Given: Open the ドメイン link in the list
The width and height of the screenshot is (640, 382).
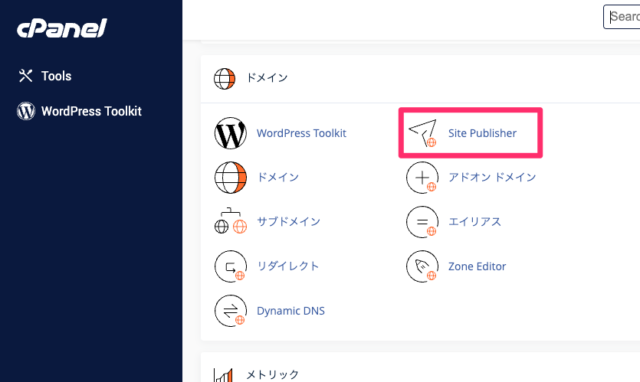Looking at the screenshot, I should [x=278, y=178].
